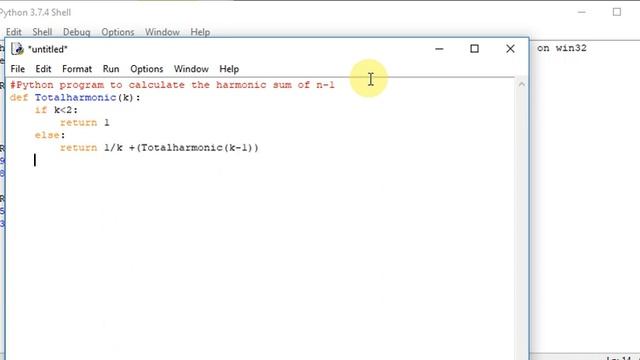Open the Format menu
The width and height of the screenshot is (640, 360).
point(77,69)
